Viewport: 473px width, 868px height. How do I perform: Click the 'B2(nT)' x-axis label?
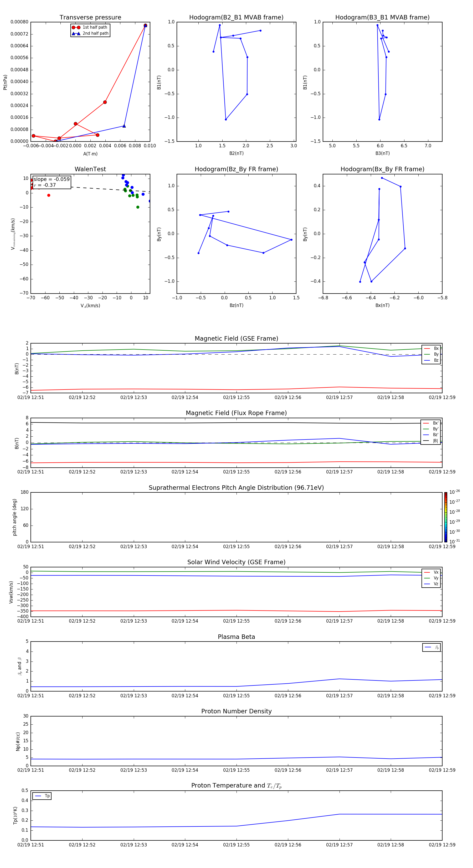[x=236, y=153]
